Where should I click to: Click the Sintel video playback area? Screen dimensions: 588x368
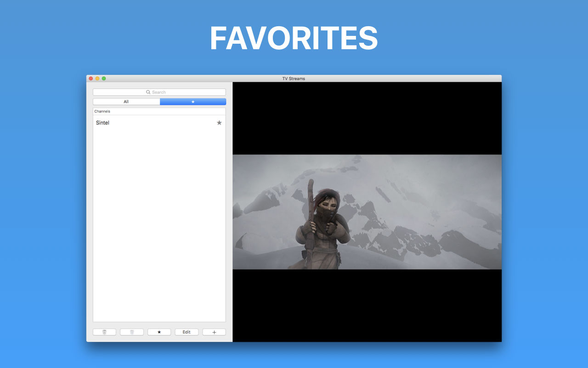[367, 212]
